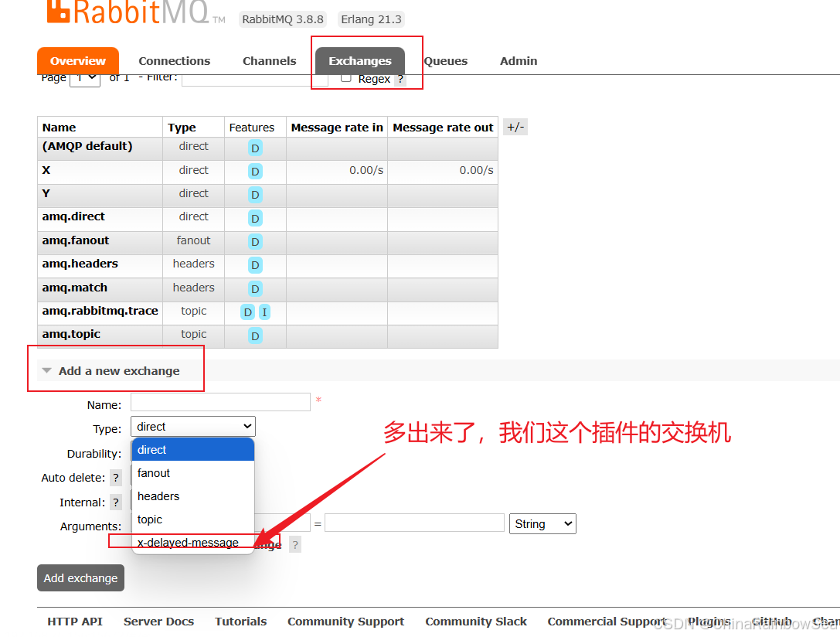Screen dimensions: 840x637
Task: Click the D badge for amq.headers
Action: (255, 264)
